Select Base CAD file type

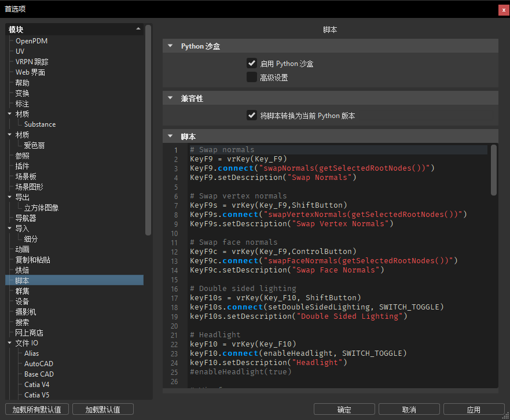coord(39,374)
